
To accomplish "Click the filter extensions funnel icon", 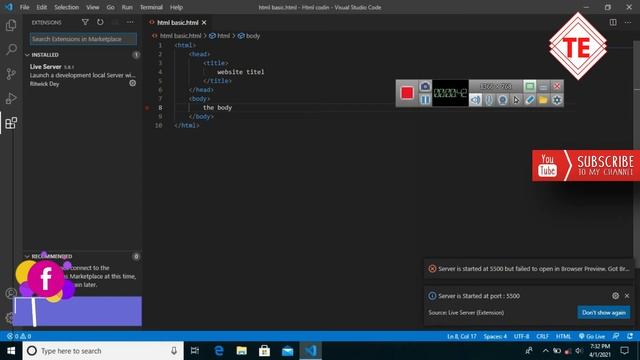I will [x=85, y=22].
